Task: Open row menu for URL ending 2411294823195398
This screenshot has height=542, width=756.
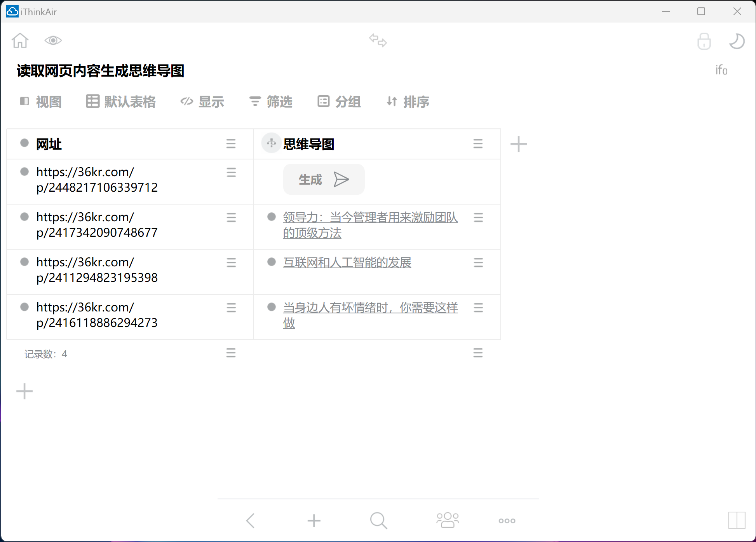Action: [x=231, y=262]
